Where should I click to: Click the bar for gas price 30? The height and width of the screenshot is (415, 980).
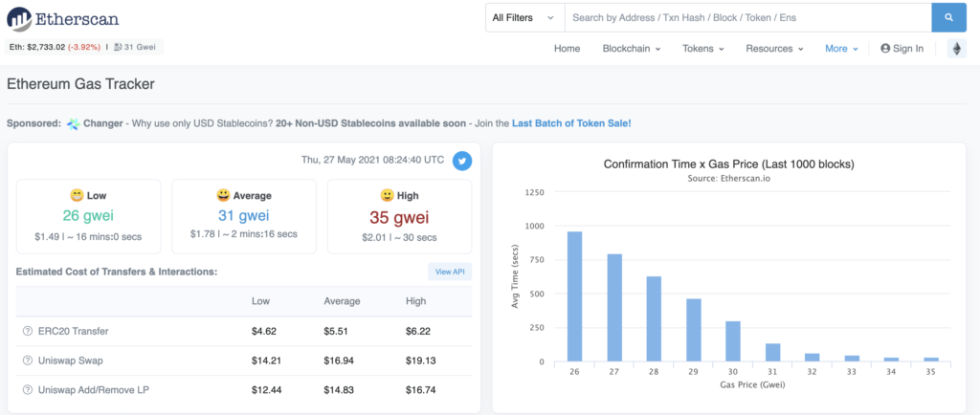coord(734,341)
